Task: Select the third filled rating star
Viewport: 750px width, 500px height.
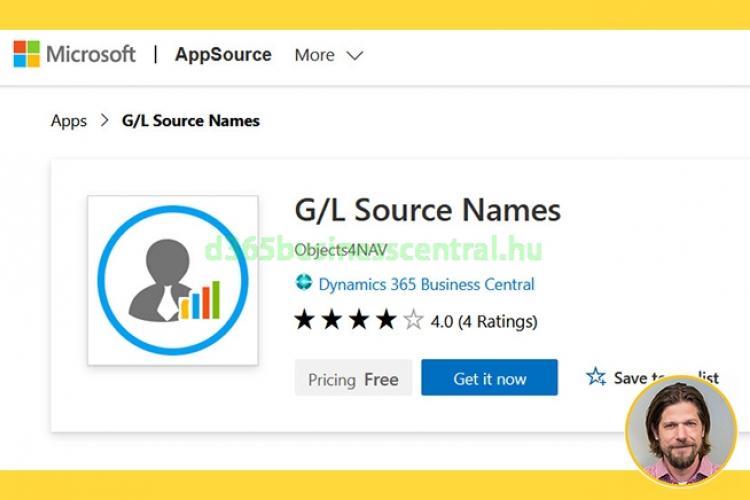Action: [359, 321]
